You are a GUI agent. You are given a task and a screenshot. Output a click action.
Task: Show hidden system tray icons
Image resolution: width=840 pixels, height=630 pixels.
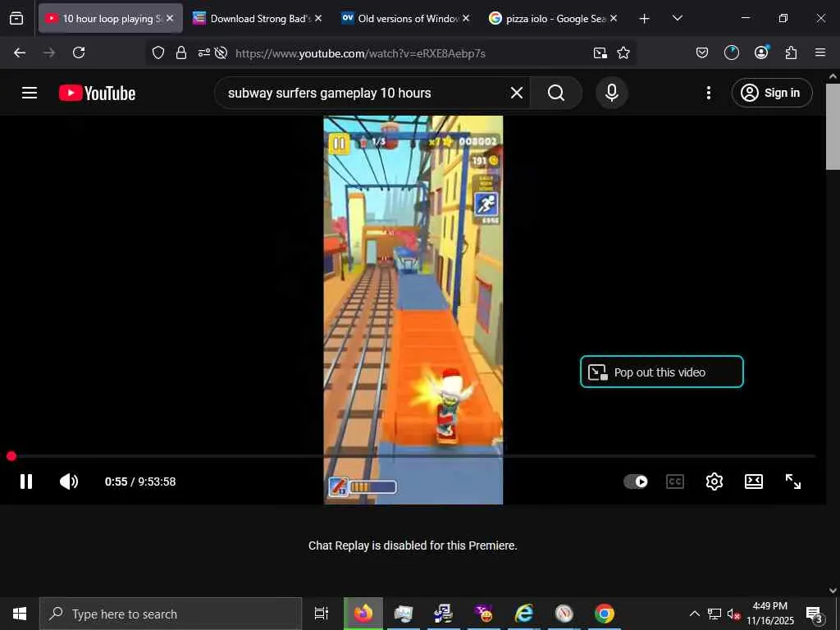click(x=694, y=614)
